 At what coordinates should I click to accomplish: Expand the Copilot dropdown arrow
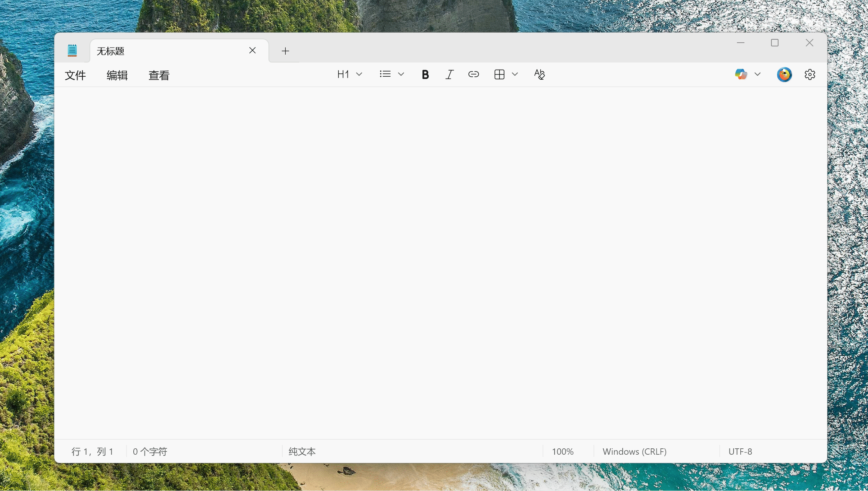pyautogui.click(x=758, y=74)
